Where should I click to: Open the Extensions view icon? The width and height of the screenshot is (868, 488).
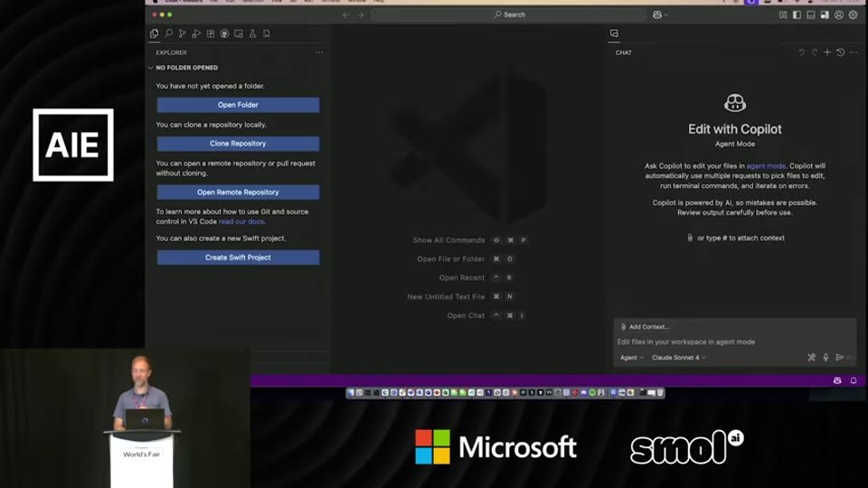point(211,33)
